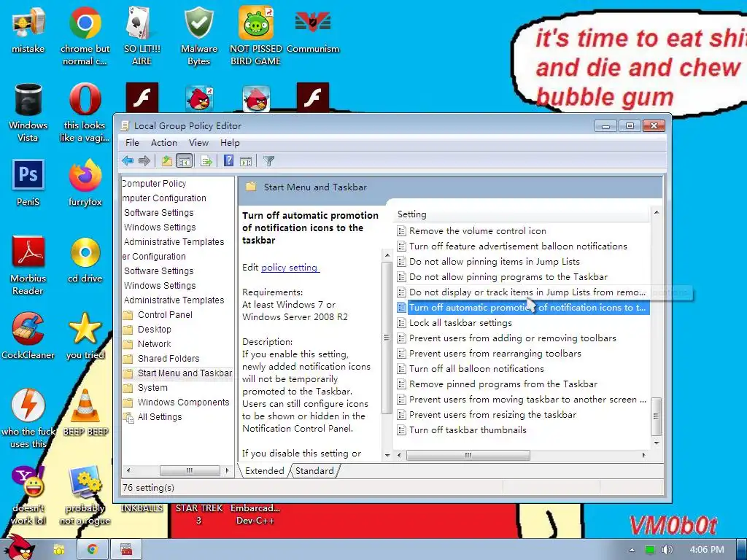
Task: Click the 'policy setting' edit link
Action: pos(290,268)
